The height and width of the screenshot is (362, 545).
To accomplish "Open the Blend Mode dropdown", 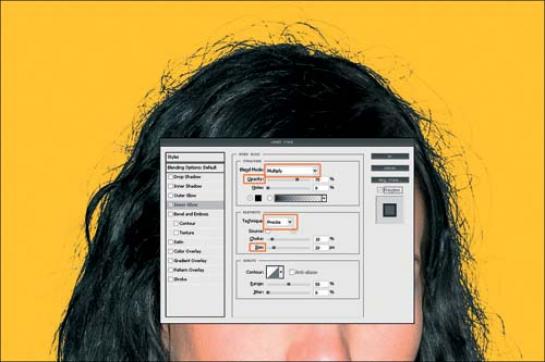I will [x=292, y=171].
